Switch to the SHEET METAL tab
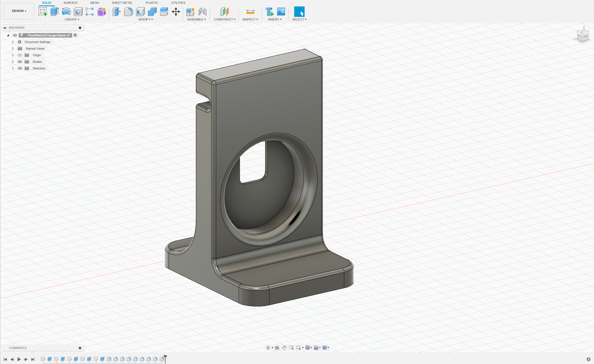This screenshot has height=364, width=594. coord(122,3)
